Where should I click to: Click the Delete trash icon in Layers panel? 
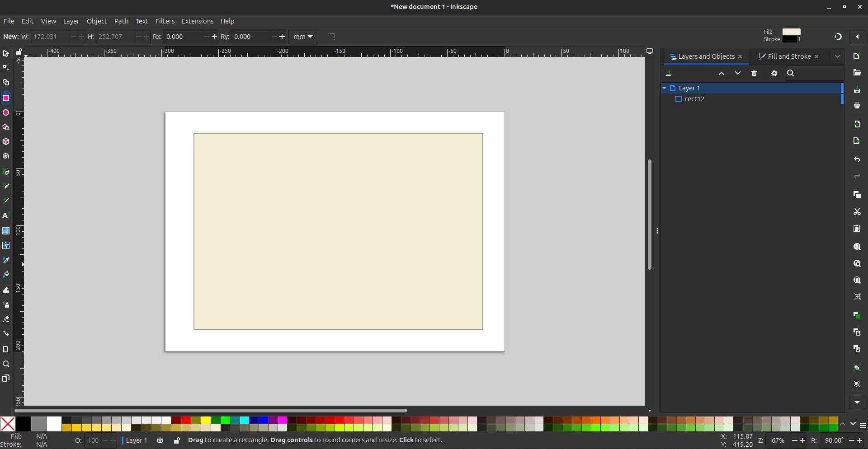coord(754,73)
